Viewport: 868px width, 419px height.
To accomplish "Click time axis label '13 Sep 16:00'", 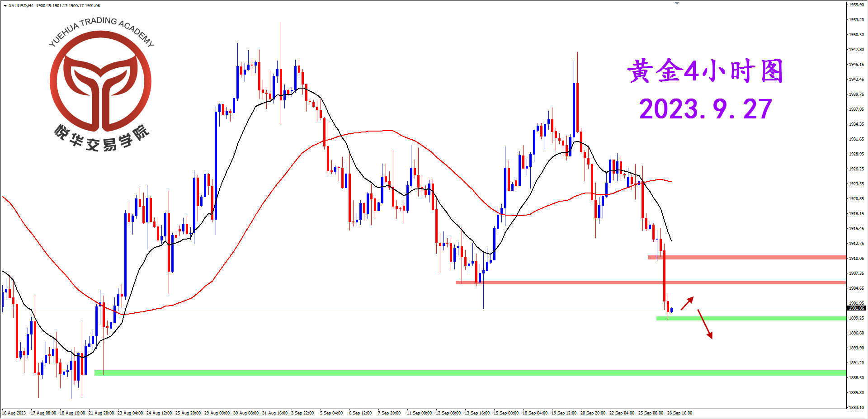I will click(477, 413).
